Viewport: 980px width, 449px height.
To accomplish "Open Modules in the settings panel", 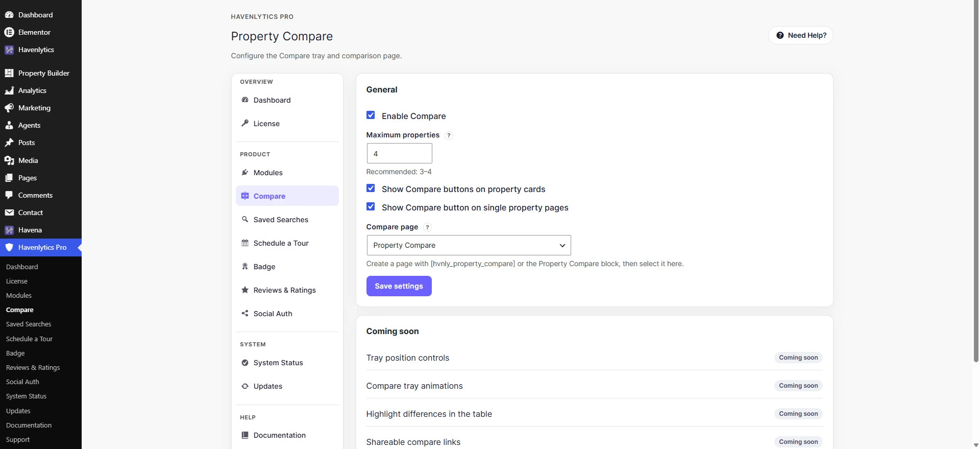I will tap(287, 173).
